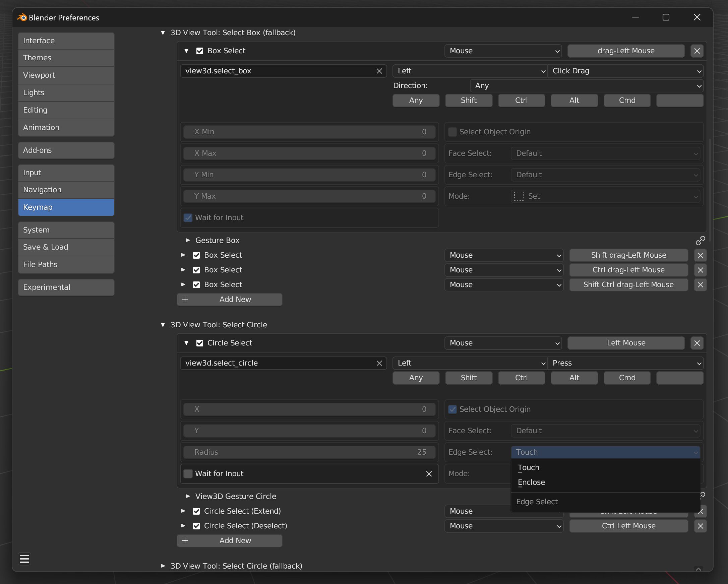
Task: Uncheck the Ctrl drag-Left Mouse Box Select
Action: click(x=196, y=270)
